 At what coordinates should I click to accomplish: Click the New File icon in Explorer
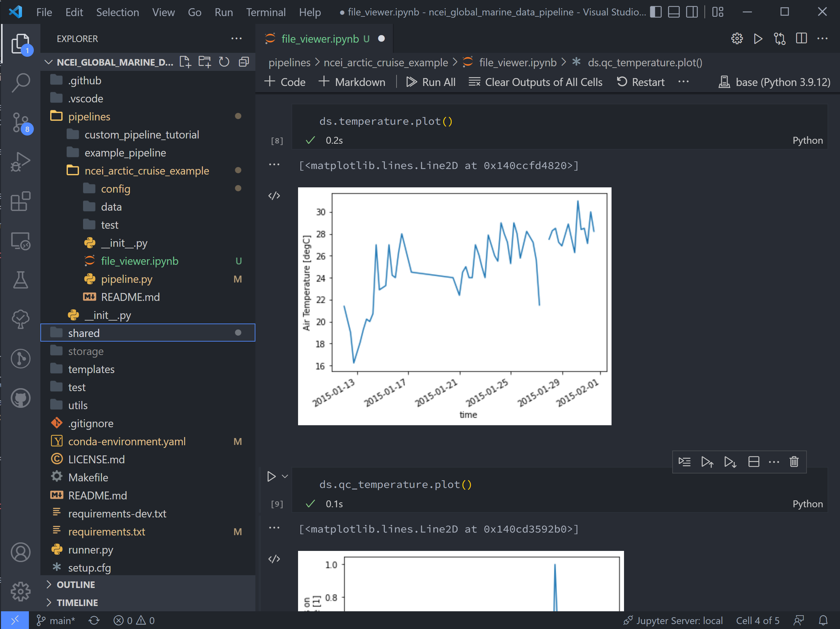click(185, 62)
